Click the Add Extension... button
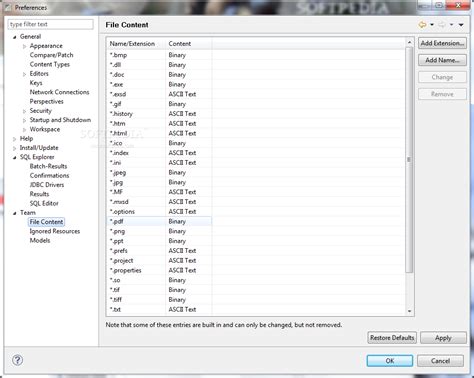Viewport: 474px width, 378px height. tap(442, 43)
